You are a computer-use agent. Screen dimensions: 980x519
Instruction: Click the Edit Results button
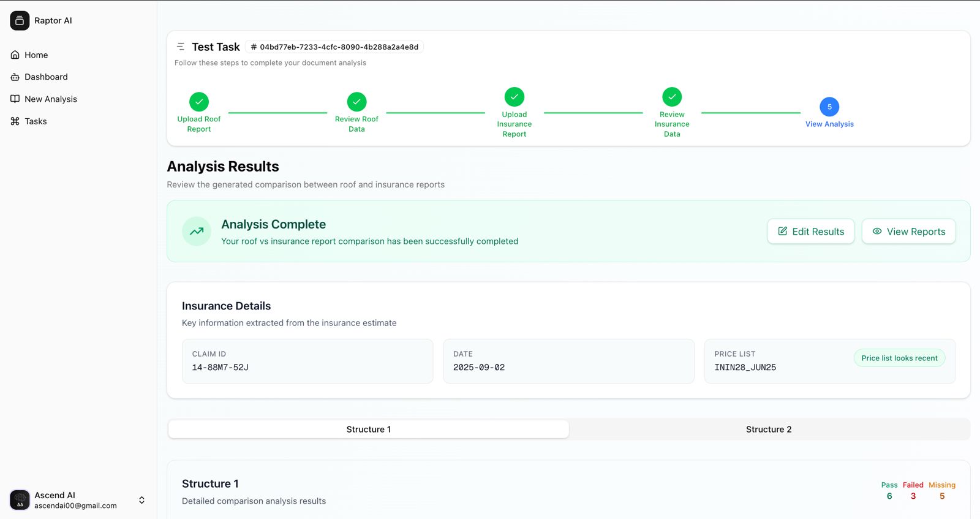tap(810, 232)
